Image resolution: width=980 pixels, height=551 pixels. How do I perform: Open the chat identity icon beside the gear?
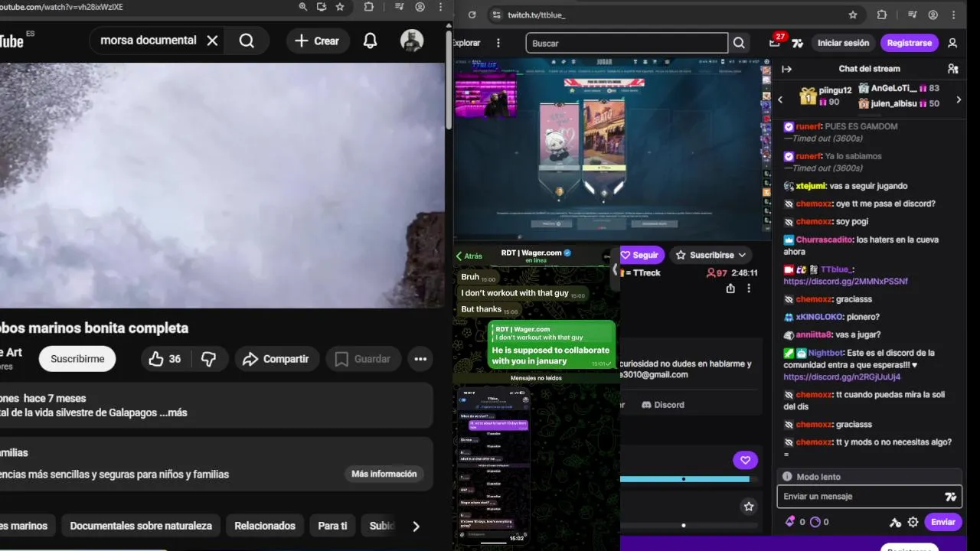click(895, 522)
